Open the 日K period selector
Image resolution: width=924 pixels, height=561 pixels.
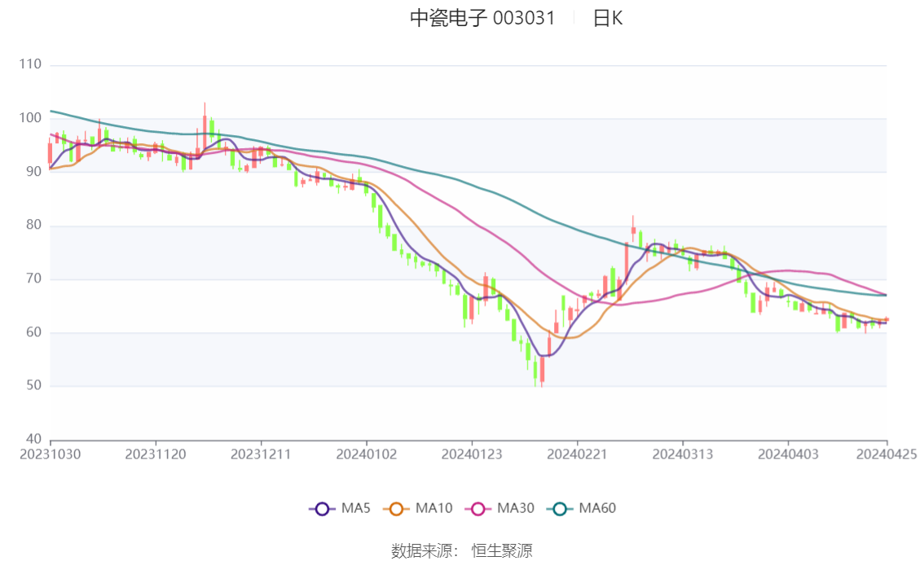tap(609, 18)
